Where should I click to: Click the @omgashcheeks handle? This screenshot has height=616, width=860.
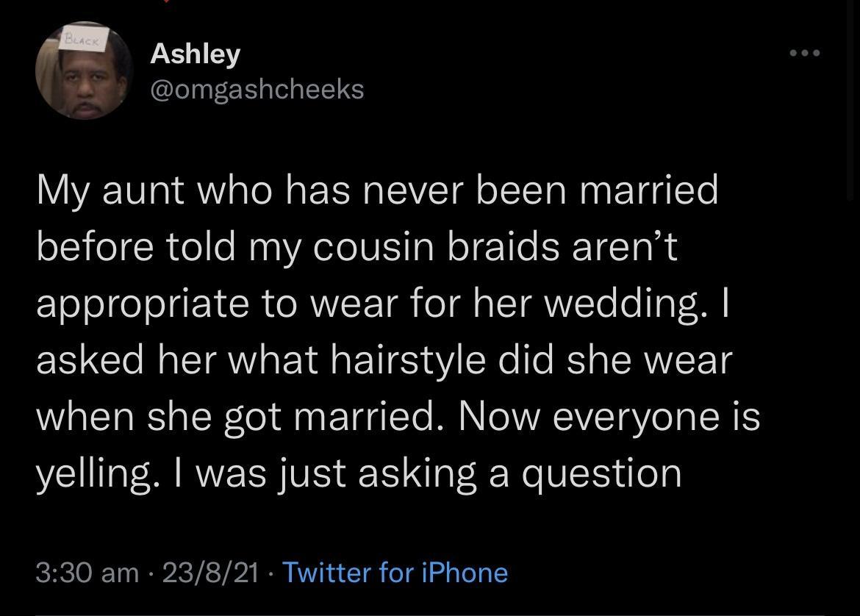coord(257,89)
